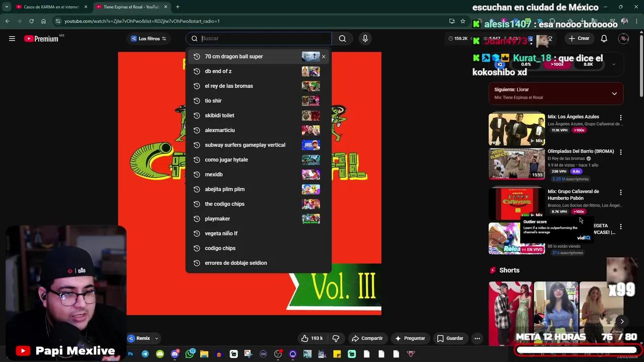Remove '70 cm dragon ball super' suggestion

(324, 56)
